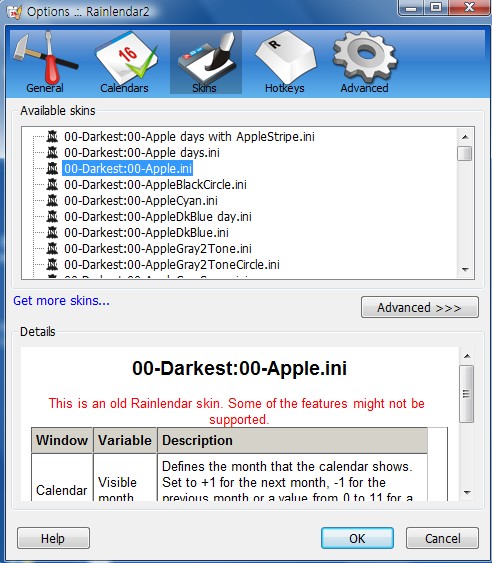492x563 pixels.
Task: Click Details pane scrollbar up arrow
Action: (x=467, y=356)
